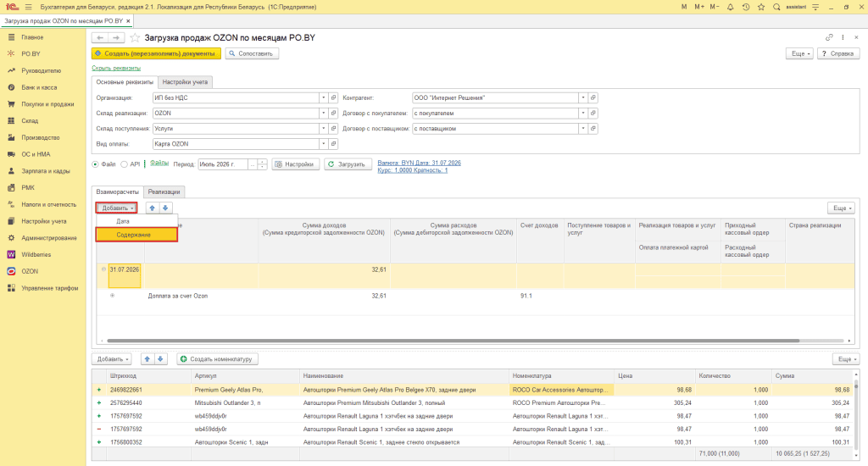Grab the table horizontal scrollbar

(x=453, y=341)
